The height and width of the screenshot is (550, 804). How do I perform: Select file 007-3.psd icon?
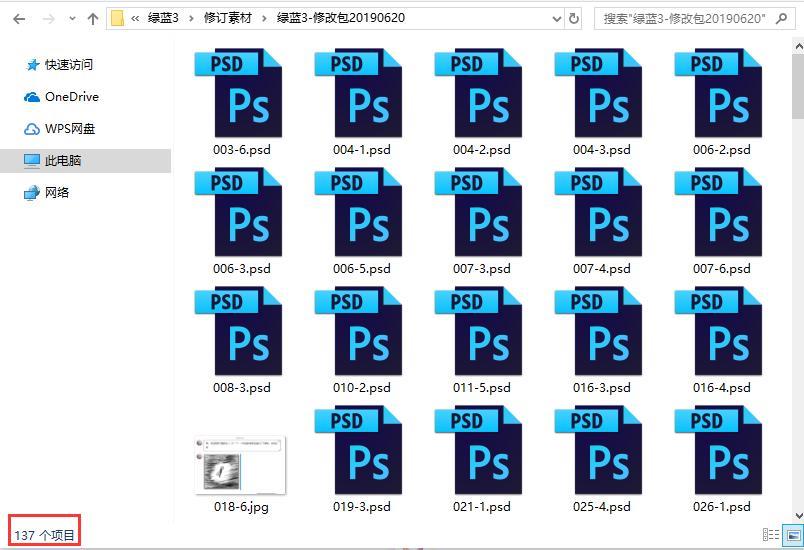478,211
